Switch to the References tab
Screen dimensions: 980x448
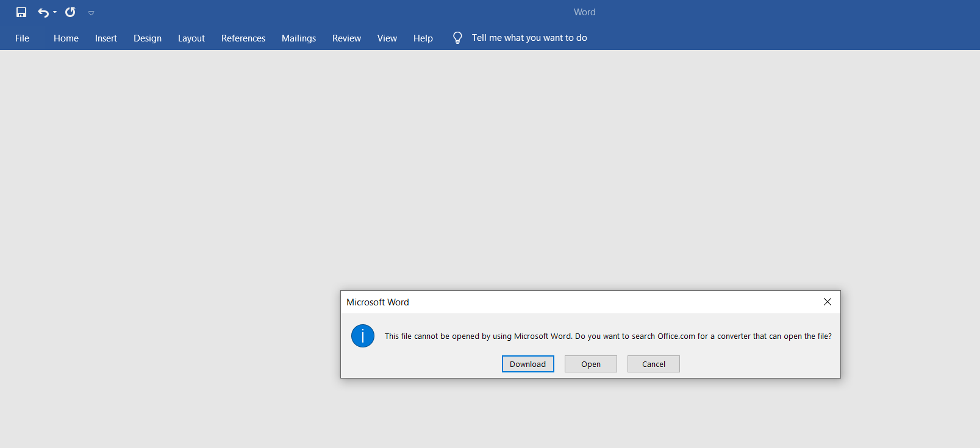pos(243,38)
